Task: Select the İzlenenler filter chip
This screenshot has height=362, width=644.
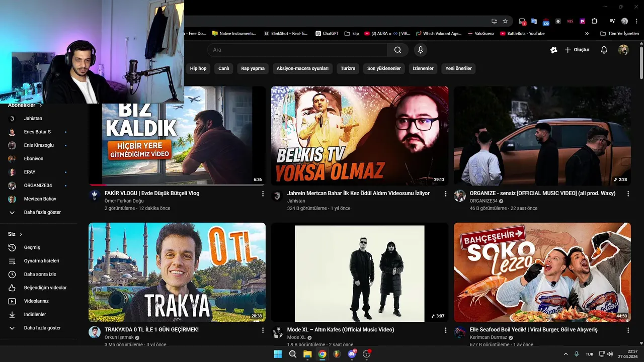Action: (x=423, y=68)
